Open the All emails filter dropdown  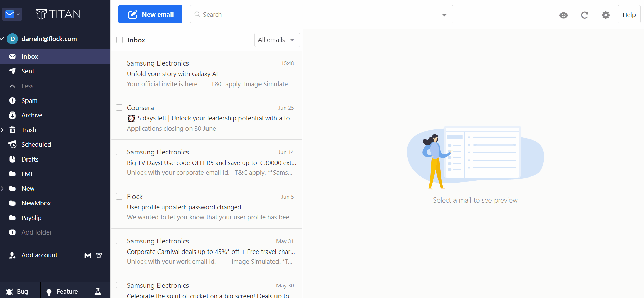coord(276,40)
